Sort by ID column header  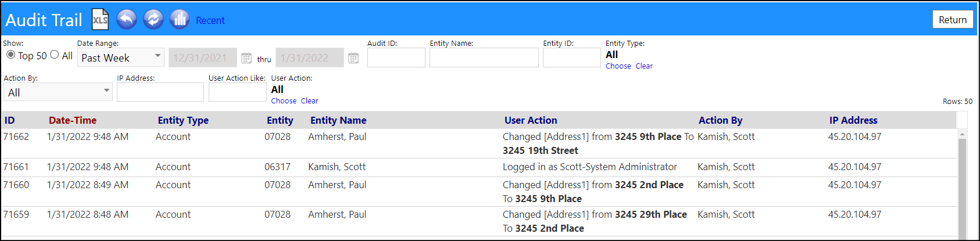click(9, 120)
